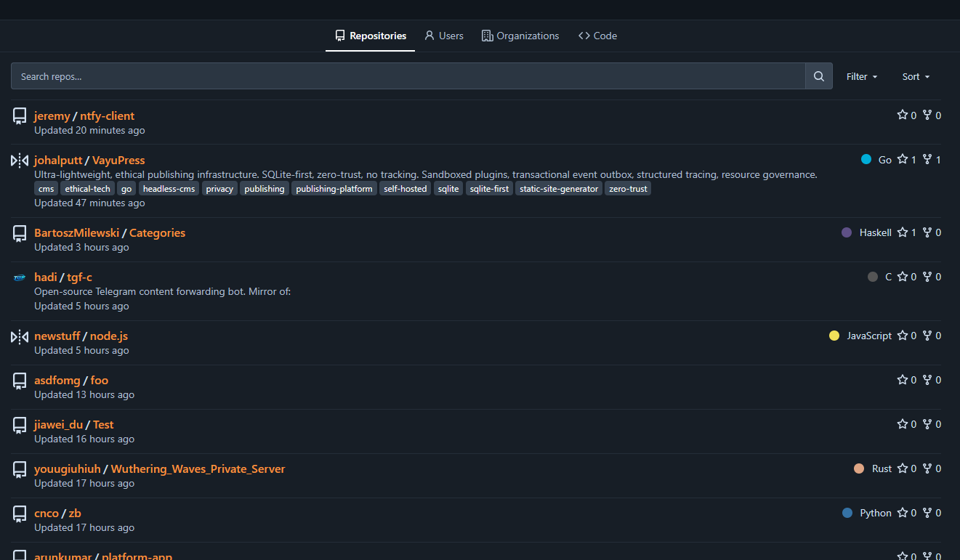Screen dimensions: 960x560
Task: Switch to the Organizations tab
Action: coord(520,36)
